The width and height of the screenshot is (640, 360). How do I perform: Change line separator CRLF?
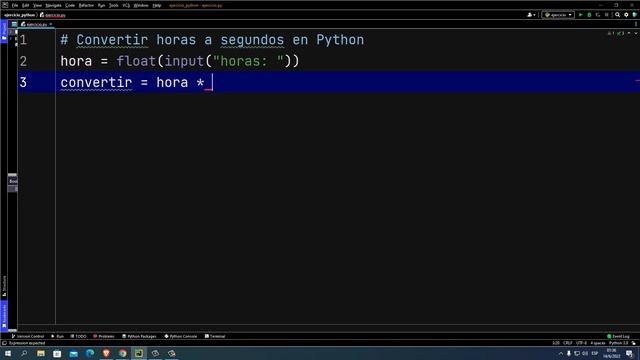[x=567, y=343]
